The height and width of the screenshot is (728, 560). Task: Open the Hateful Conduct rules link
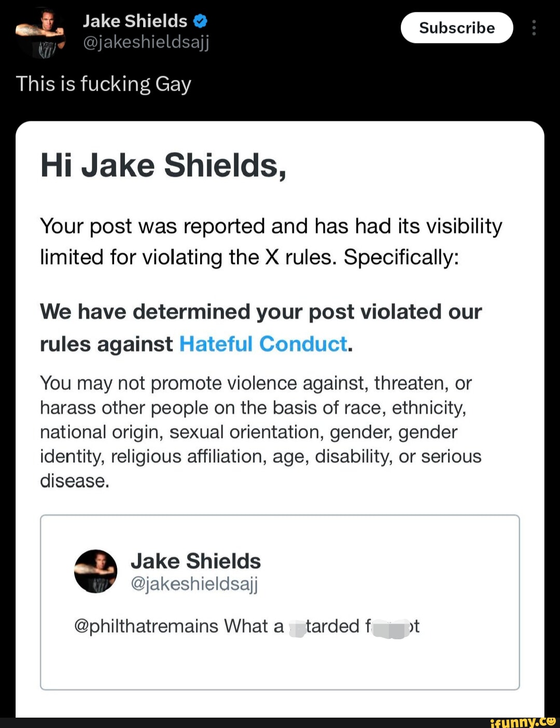coord(263,344)
